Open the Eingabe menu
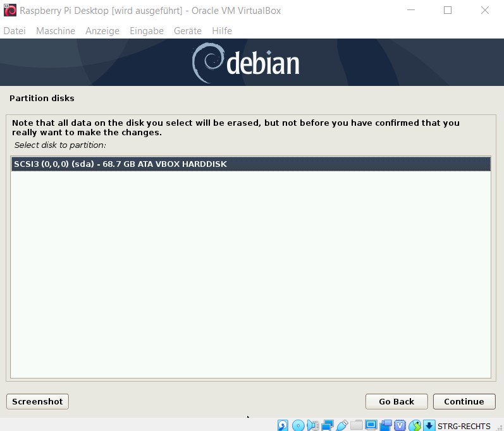The height and width of the screenshot is (431, 504). coord(147,31)
